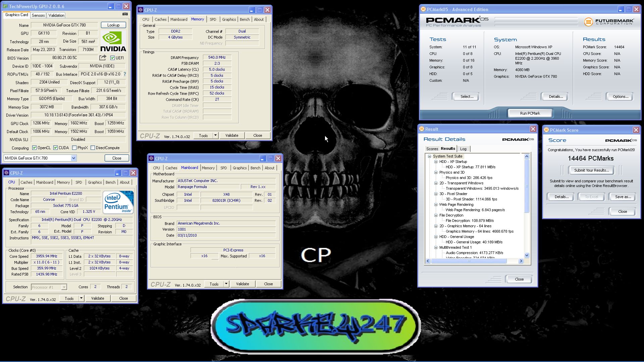Click the vertical scrollbar thumb in Result Details

tap(527, 187)
